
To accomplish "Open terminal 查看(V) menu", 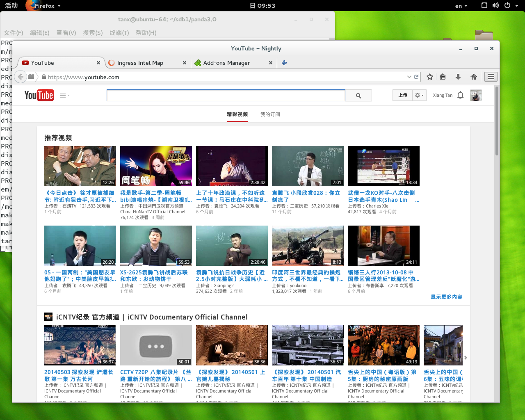I will (66, 33).
